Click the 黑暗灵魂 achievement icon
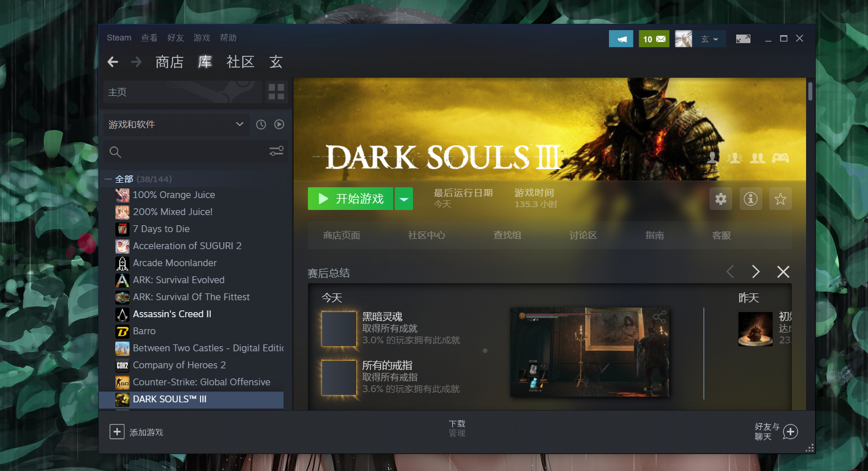The image size is (868, 471). tap(339, 329)
